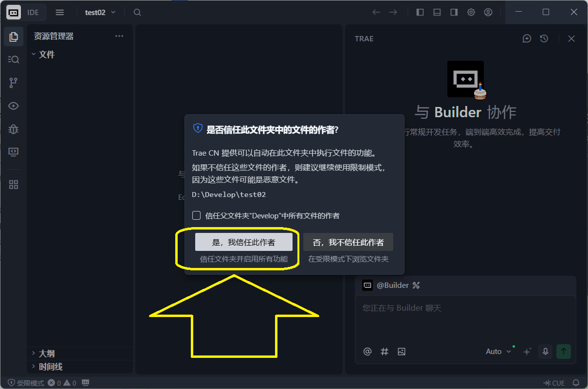
Task: Open the Run and Debug bug icon
Action: 14,129
